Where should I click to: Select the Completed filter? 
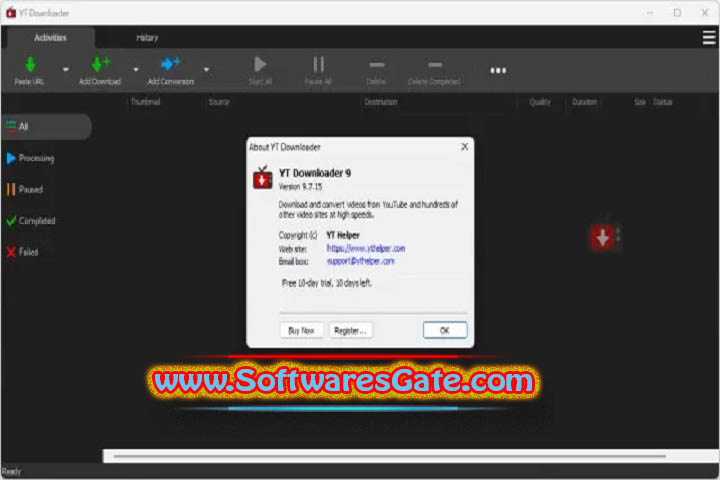pyautogui.click(x=31, y=221)
